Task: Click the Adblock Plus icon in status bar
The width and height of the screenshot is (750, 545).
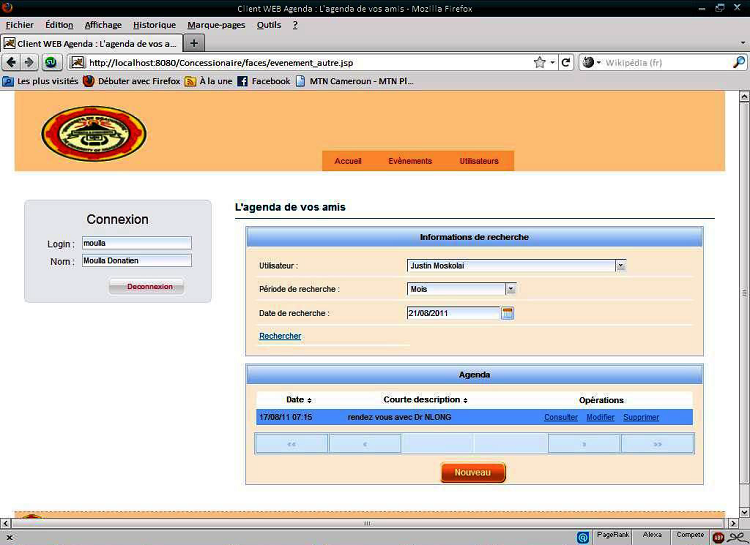Action: coord(718,537)
